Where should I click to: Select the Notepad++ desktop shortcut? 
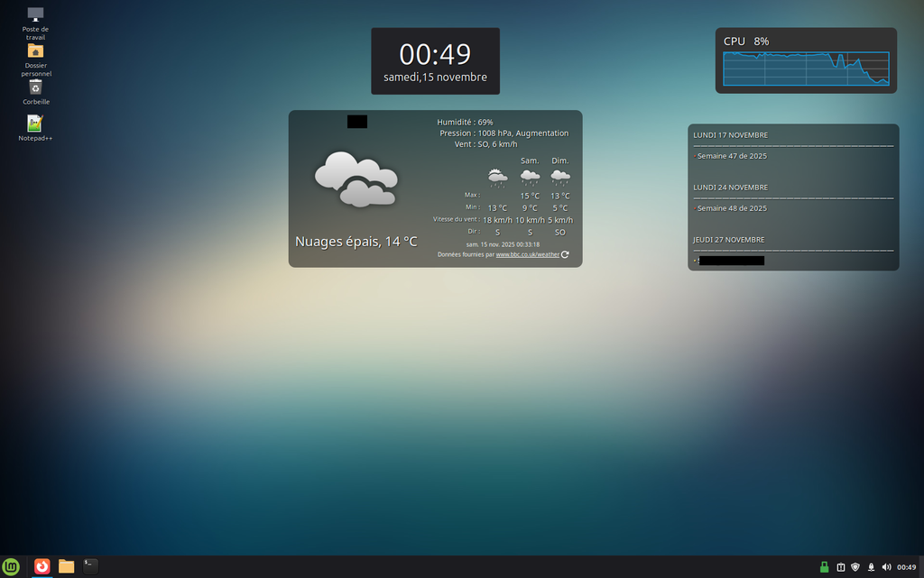coord(35,124)
